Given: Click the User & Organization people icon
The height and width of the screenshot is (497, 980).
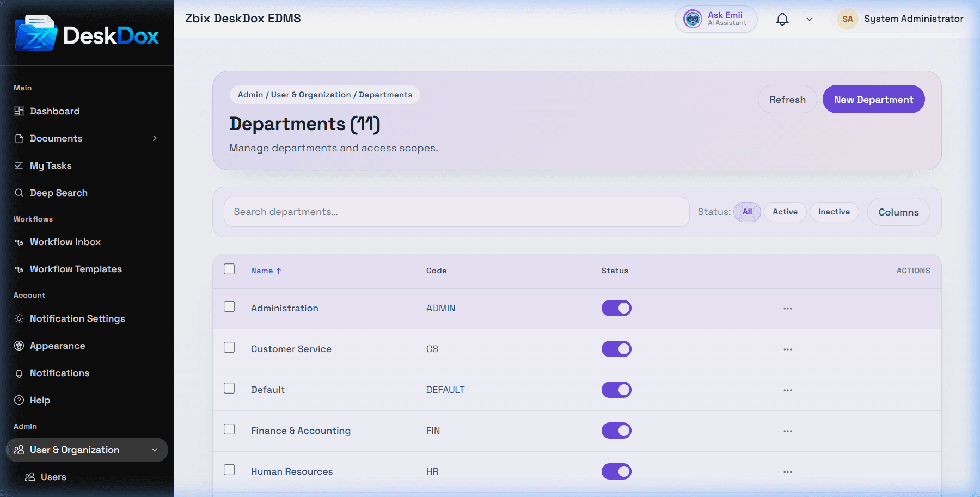Looking at the screenshot, I should click(19, 450).
